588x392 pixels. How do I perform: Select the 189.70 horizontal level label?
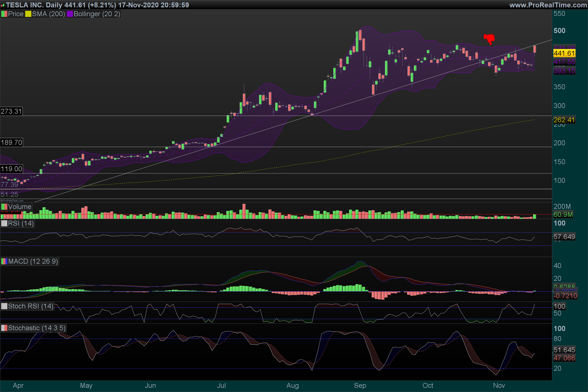[x=11, y=143]
